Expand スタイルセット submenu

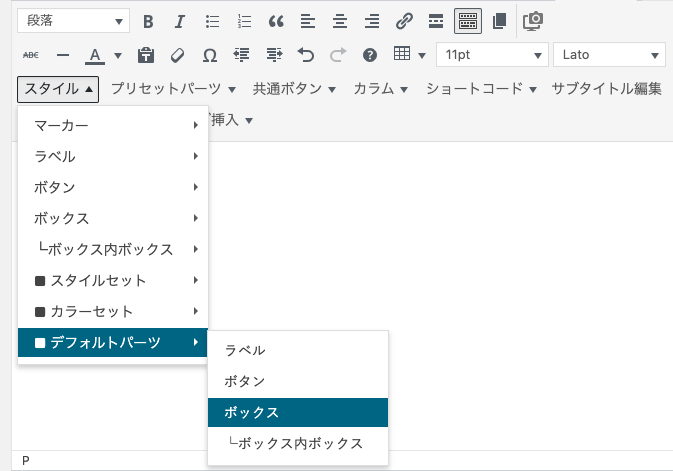(113, 280)
